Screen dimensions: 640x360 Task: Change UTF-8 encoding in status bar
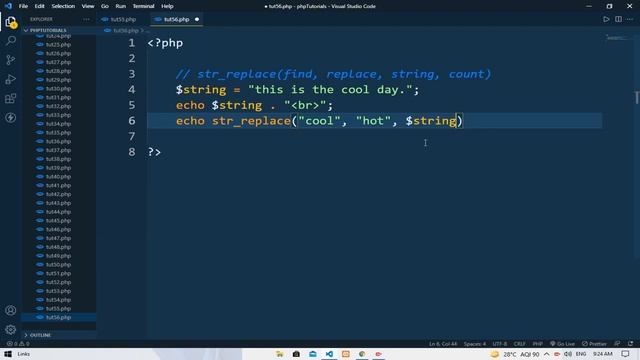click(x=500, y=344)
